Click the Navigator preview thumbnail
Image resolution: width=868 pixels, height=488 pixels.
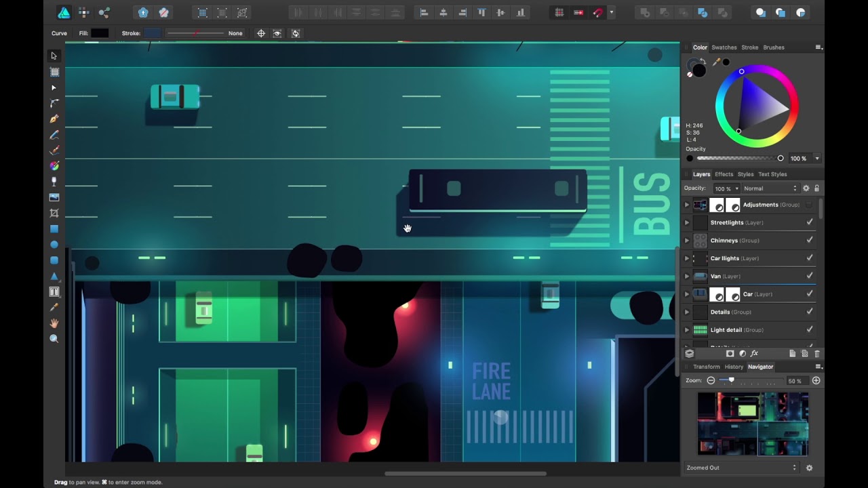753,424
